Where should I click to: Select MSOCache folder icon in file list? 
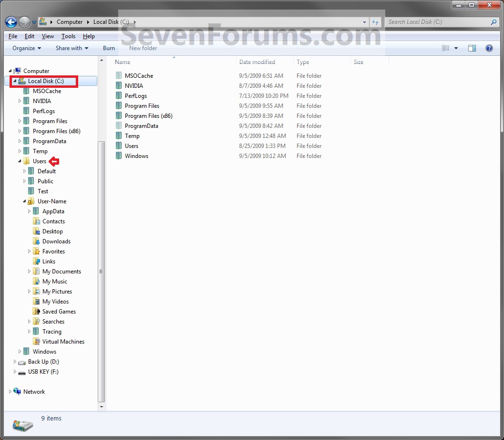119,75
